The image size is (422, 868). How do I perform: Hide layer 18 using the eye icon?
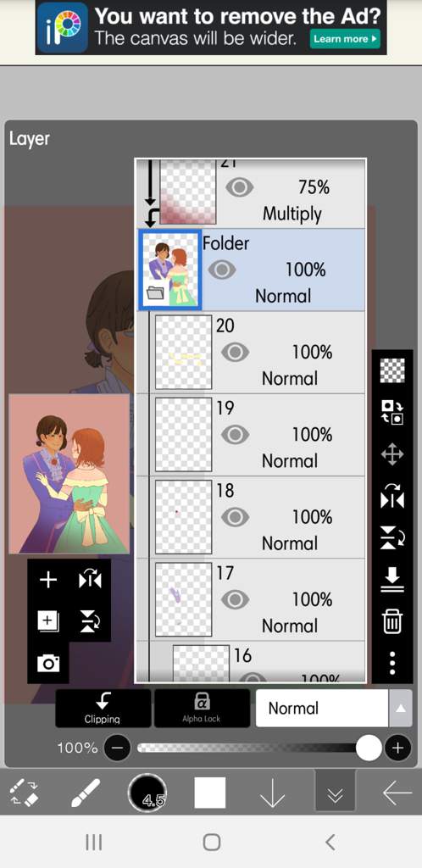pyautogui.click(x=235, y=517)
